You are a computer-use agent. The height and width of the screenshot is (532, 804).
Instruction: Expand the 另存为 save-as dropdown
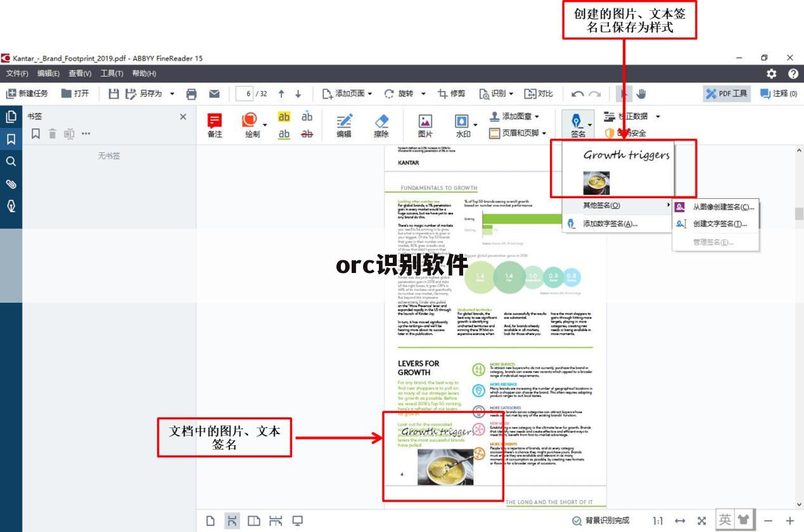click(172, 94)
